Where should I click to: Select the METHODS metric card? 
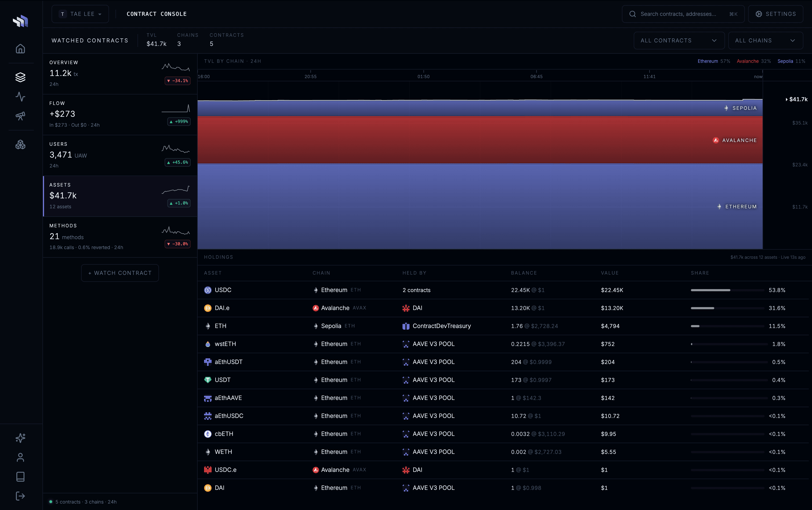click(120, 237)
